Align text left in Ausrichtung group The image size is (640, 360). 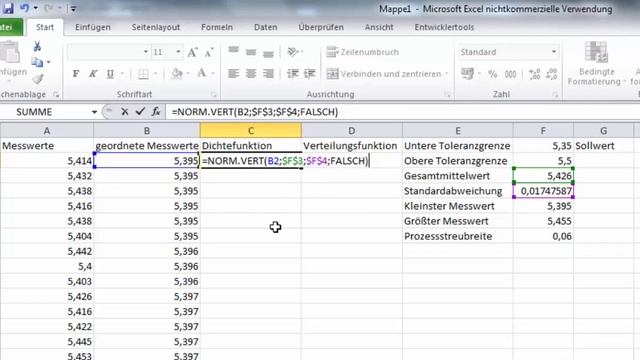233,74
